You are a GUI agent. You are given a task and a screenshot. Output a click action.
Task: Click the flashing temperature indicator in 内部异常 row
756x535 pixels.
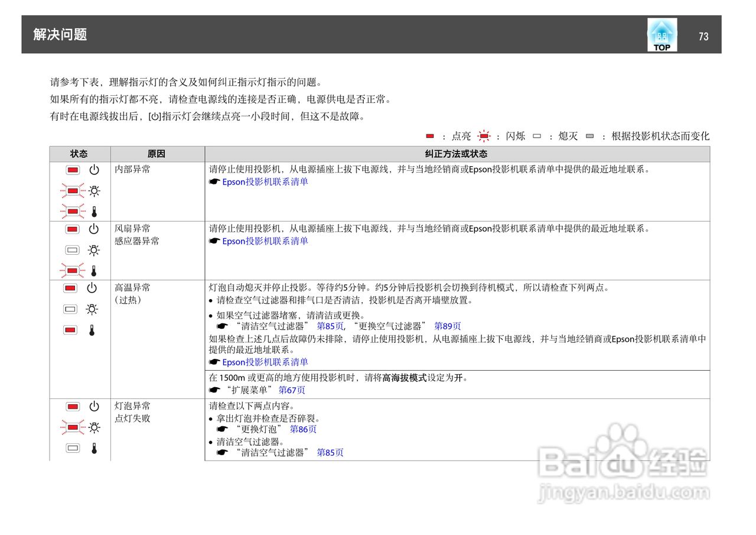tap(73, 211)
